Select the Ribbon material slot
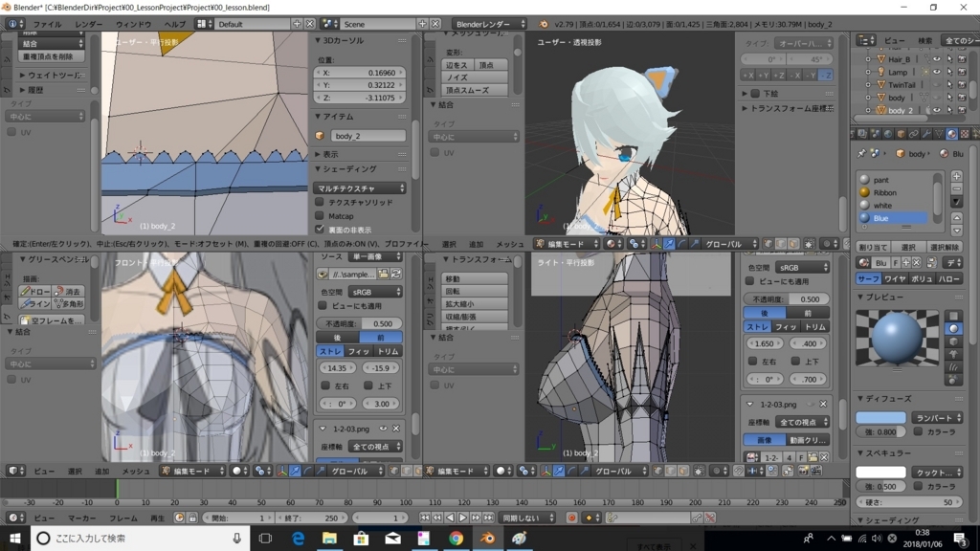 [x=892, y=192]
